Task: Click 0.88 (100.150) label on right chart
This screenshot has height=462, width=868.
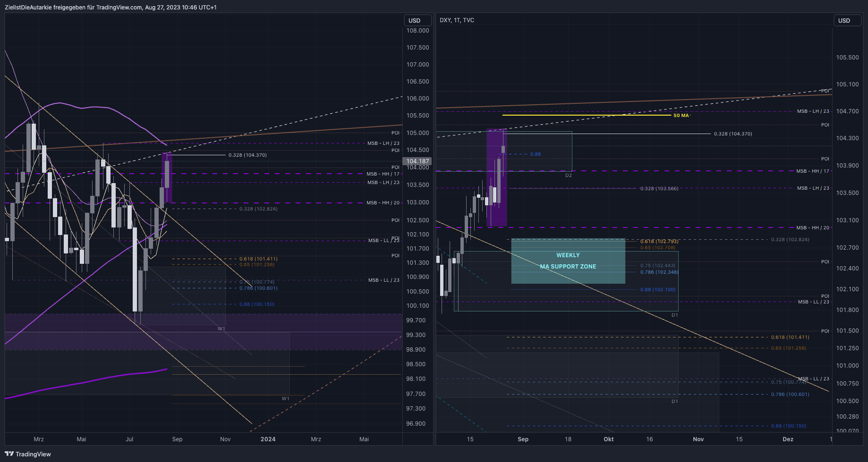Action: point(789,426)
